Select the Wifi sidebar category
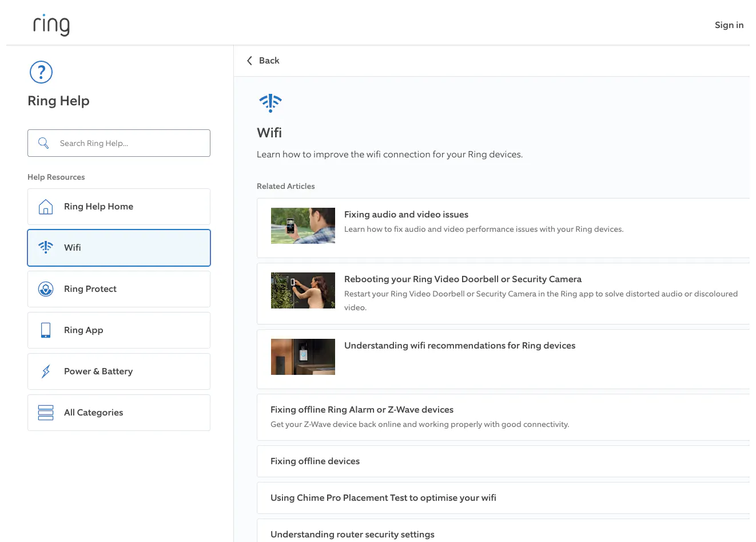756x542 pixels. [x=119, y=248]
